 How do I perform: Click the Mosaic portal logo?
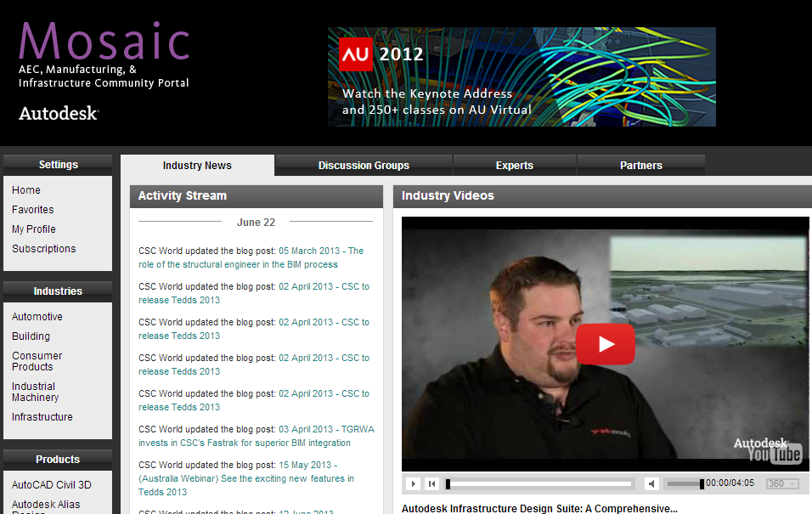click(x=104, y=42)
